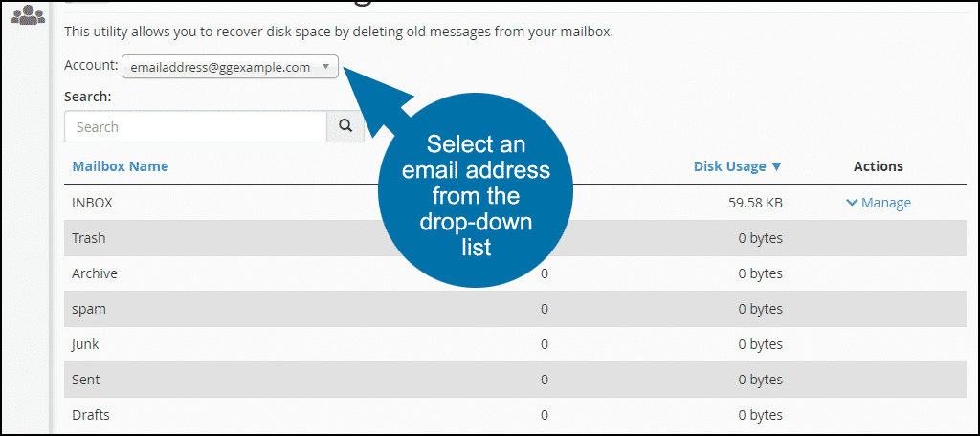Click the Actions column header
This screenshot has height=436, width=980.
[x=879, y=166]
